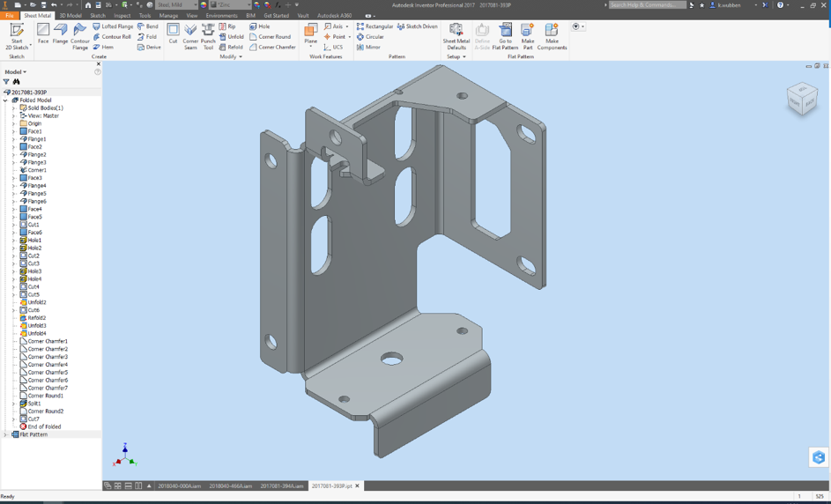Open the Steel, Mild material dropdown

tap(176, 5)
